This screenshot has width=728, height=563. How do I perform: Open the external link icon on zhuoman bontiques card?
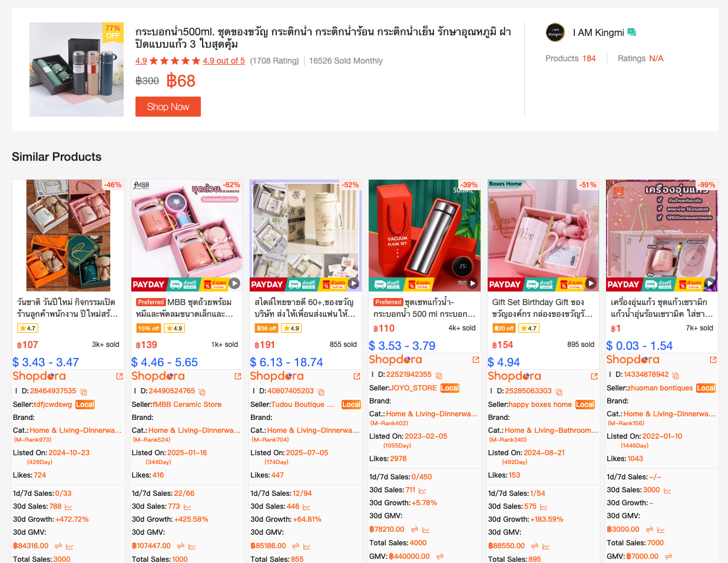(713, 359)
